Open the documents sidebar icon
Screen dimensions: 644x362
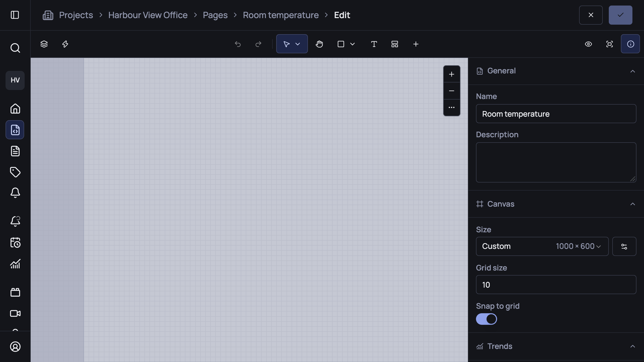15,151
